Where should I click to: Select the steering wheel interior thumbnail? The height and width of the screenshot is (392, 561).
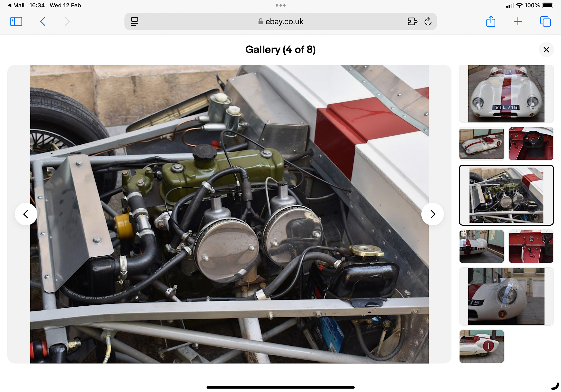[531, 144]
